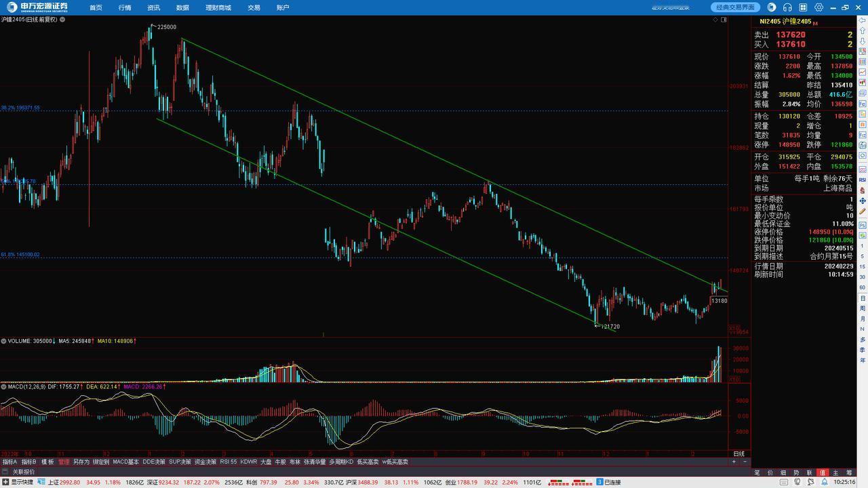Select the 模板 tab
This screenshot has height=488, width=868.
click(x=47, y=462)
